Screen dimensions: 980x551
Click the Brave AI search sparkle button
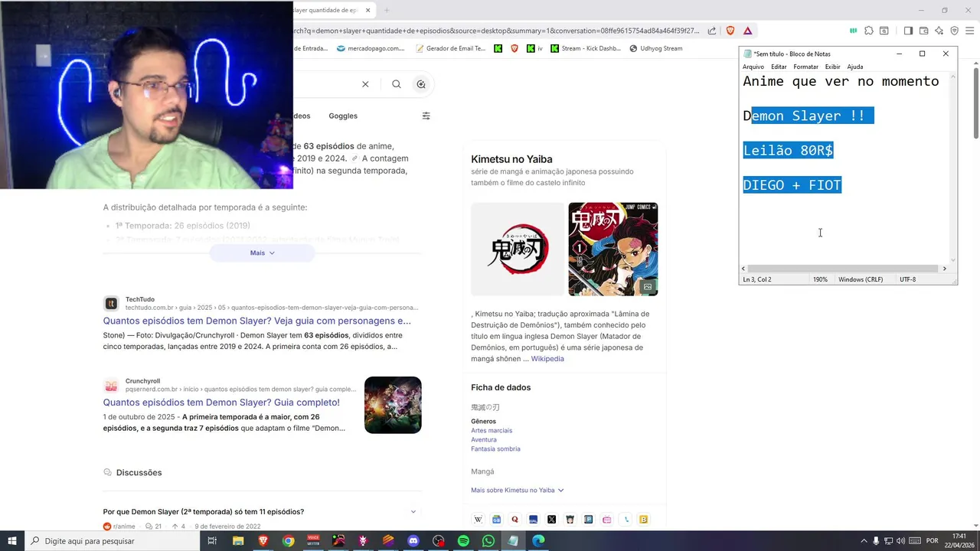(421, 84)
